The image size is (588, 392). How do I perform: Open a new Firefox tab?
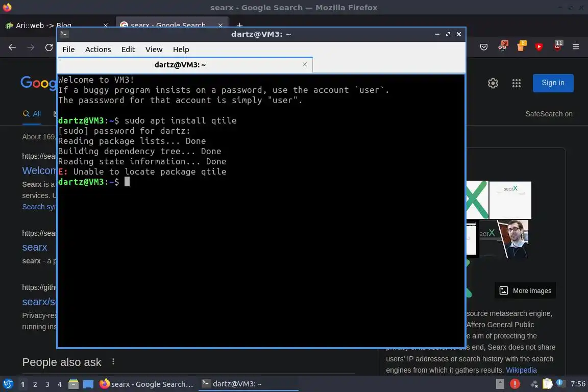tap(239, 25)
